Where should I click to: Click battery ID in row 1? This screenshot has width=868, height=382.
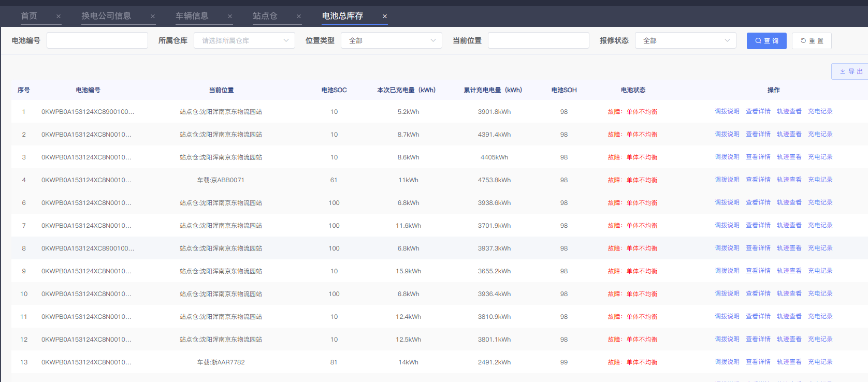coord(88,112)
